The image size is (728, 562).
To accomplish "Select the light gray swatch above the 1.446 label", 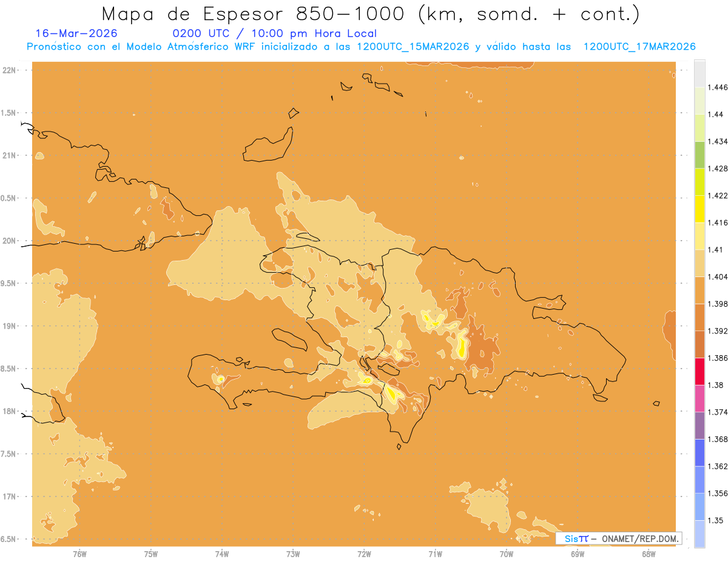I will pyautogui.click(x=699, y=74).
